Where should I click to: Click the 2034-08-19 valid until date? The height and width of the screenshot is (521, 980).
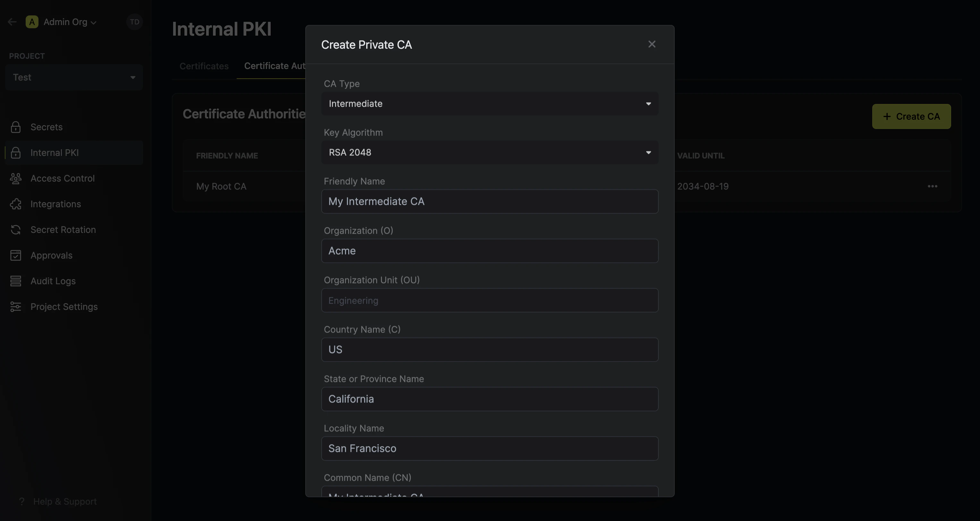tap(703, 186)
